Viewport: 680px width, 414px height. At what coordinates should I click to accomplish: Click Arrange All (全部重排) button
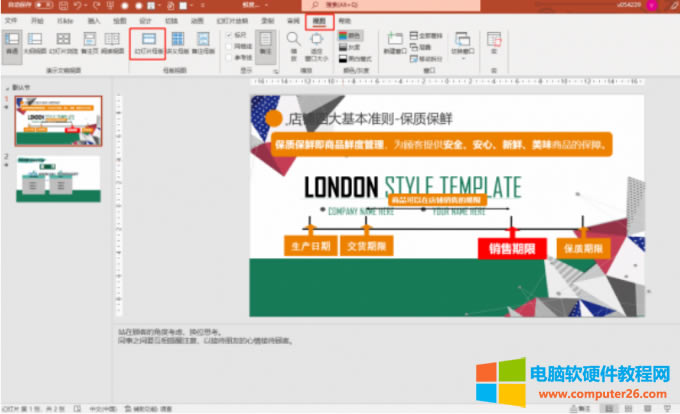[424, 34]
